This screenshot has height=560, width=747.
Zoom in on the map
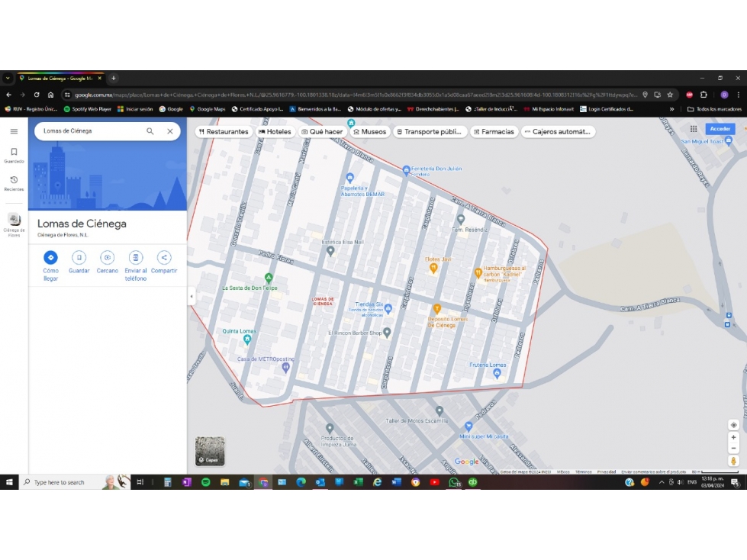coord(734,437)
